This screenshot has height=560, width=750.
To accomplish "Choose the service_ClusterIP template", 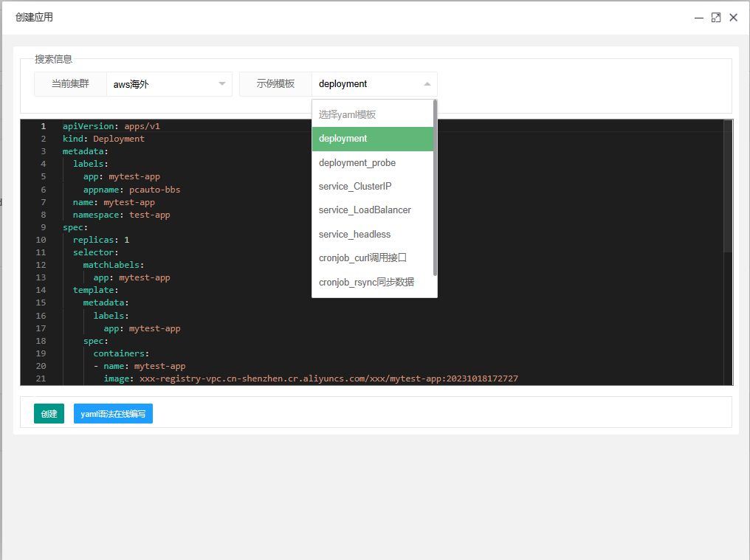I will pos(373,187).
